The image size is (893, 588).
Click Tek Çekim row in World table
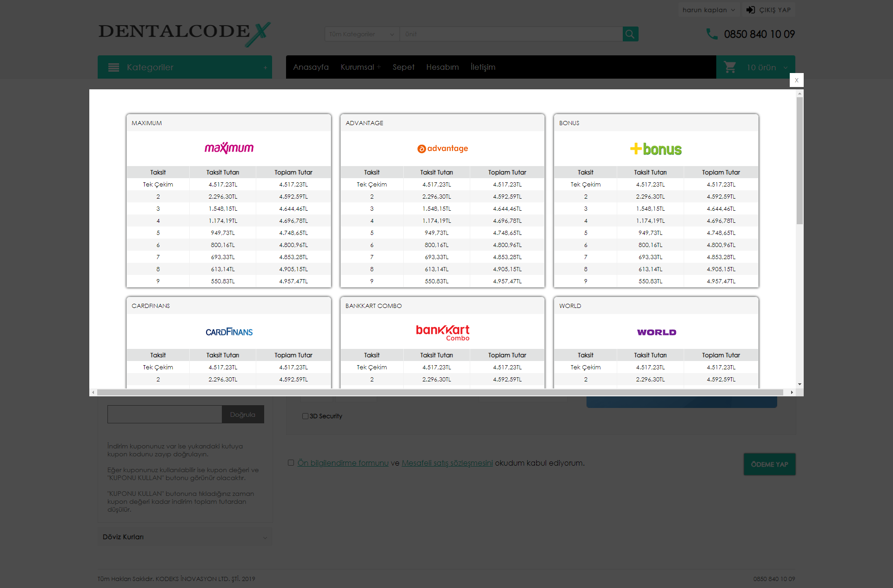click(656, 367)
